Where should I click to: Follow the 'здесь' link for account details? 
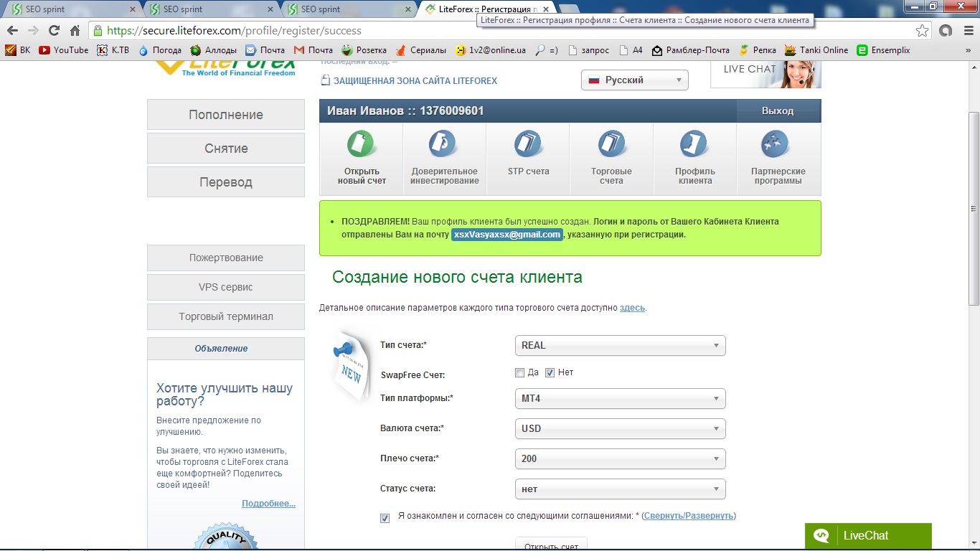pos(632,308)
